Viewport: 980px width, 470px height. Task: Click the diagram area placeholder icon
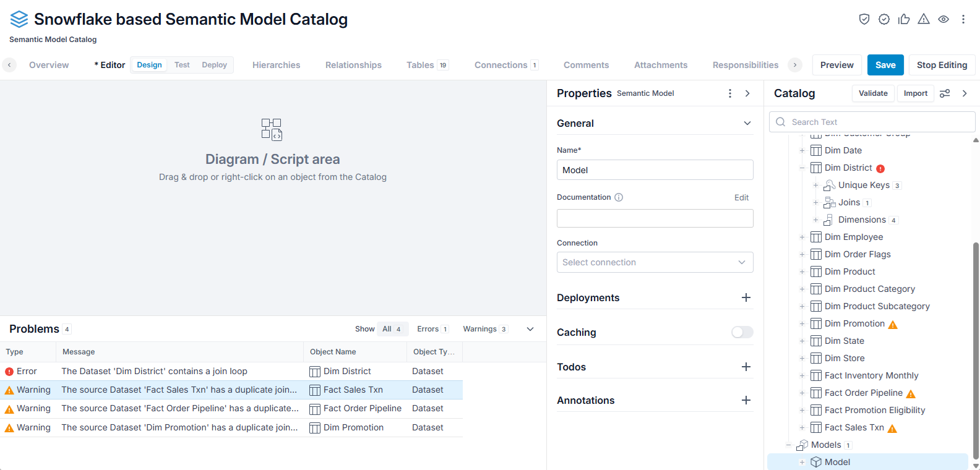tap(272, 129)
